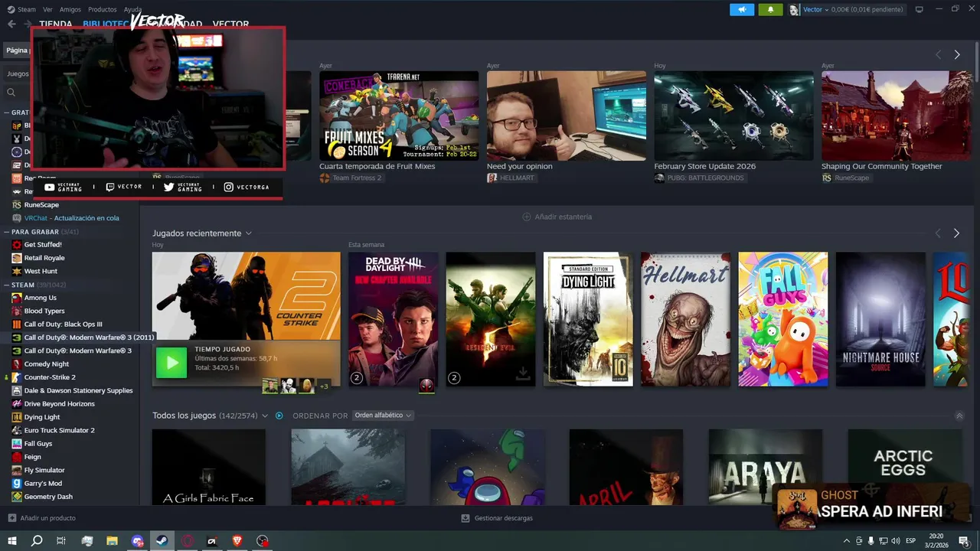Open the Ayuda menu

pos(133,9)
